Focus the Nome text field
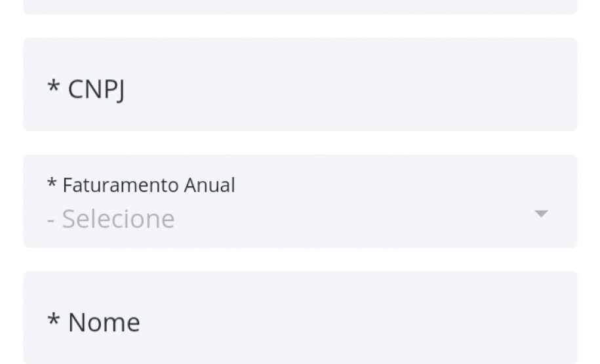 pos(300,318)
